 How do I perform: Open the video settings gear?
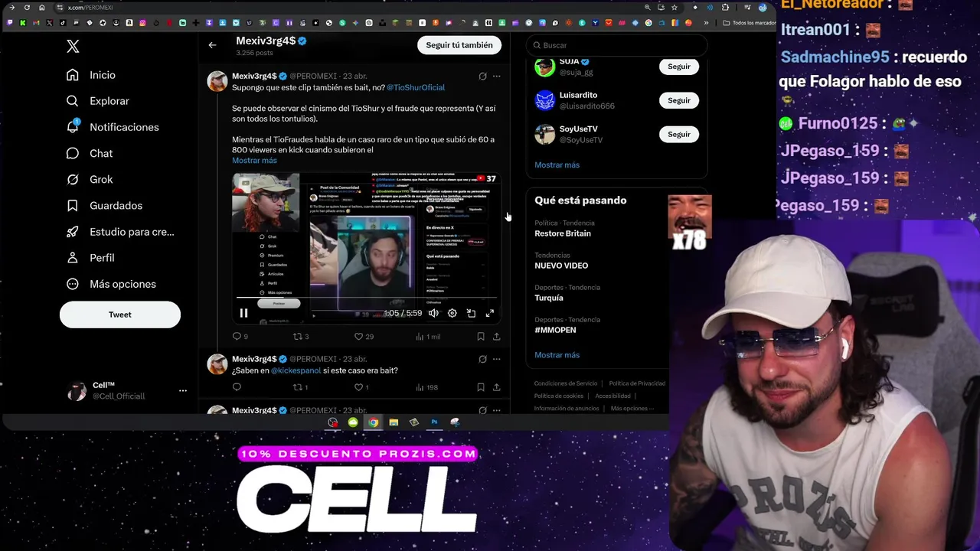(x=452, y=313)
